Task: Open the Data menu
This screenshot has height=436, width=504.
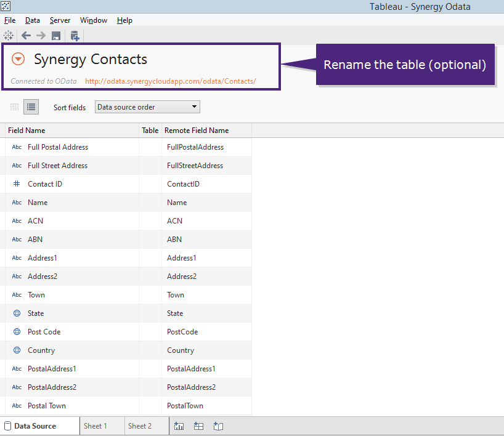Action: pyautogui.click(x=33, y=20)
